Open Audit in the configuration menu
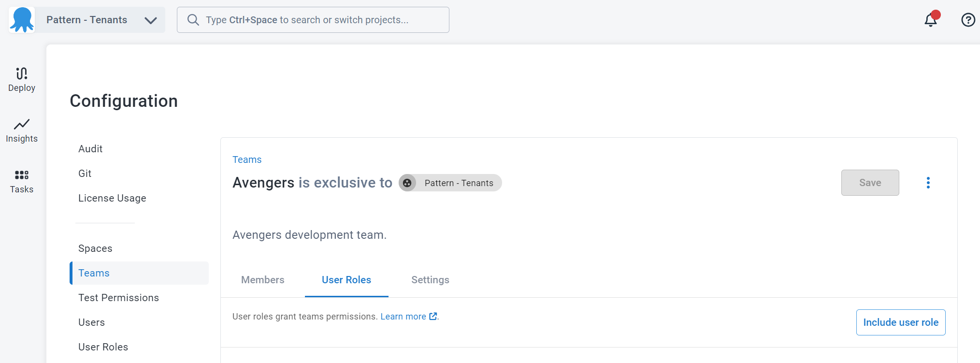Viewport: 980px width, 363px height. tap(90, 149)
